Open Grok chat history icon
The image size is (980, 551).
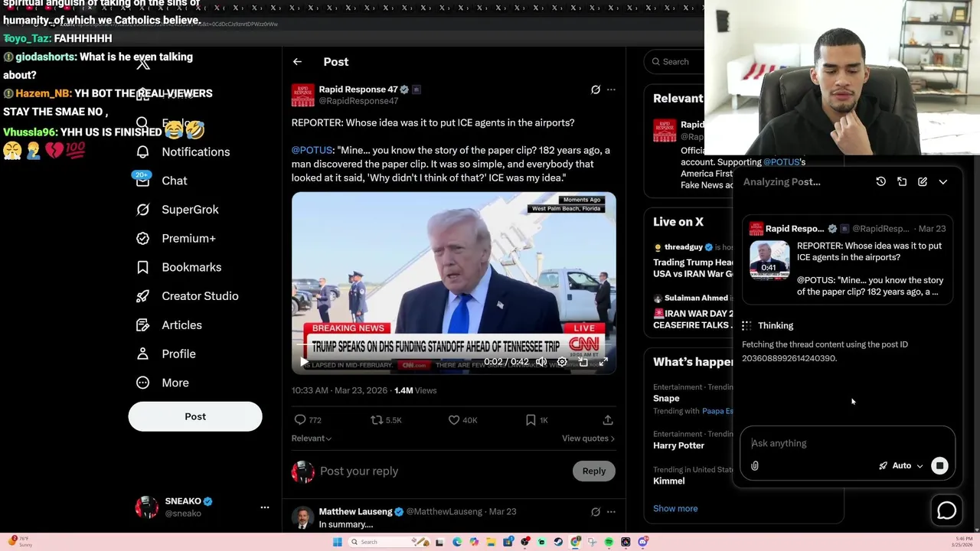click(x=881, y=182)
